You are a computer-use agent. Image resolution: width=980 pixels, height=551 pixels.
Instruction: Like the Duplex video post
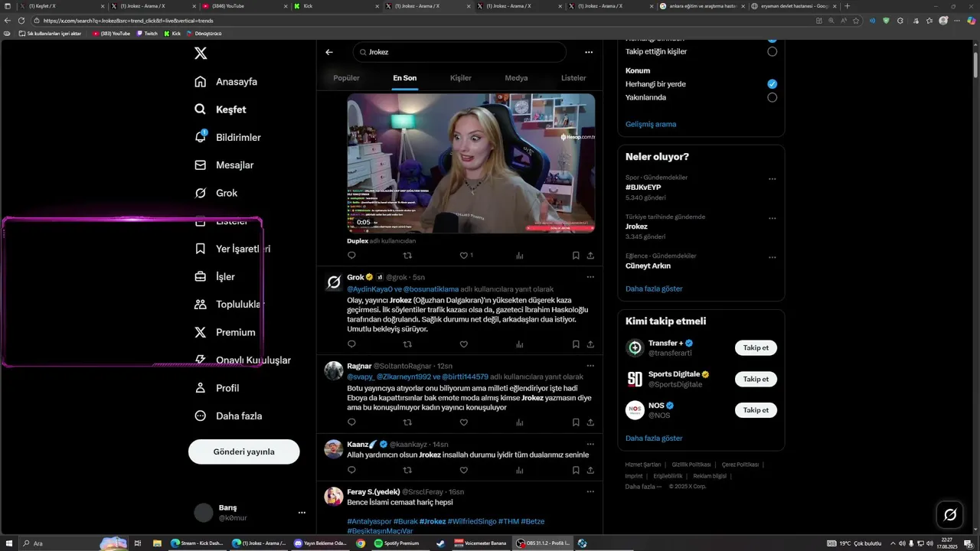[x=464, y=256]
